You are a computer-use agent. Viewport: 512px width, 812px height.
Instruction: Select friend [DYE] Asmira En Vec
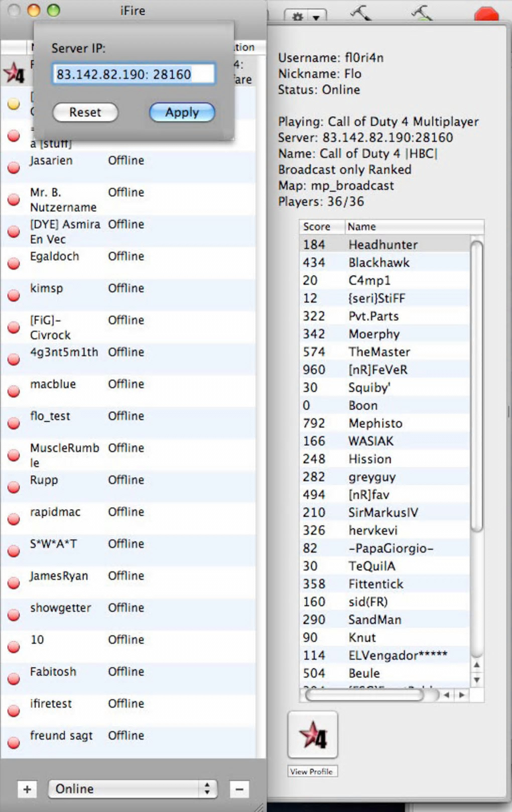click(x=128, y=231)
